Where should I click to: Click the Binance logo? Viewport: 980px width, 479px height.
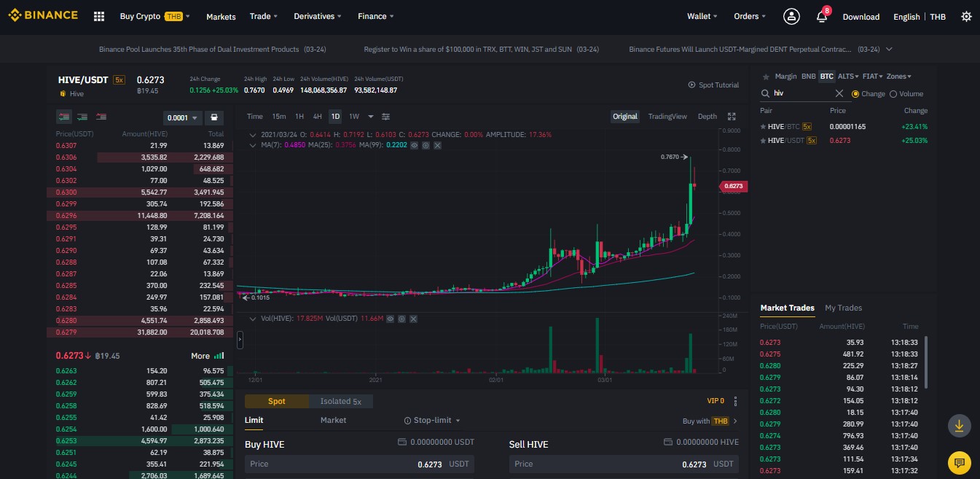pyautogui.click(x=43, y=15)
